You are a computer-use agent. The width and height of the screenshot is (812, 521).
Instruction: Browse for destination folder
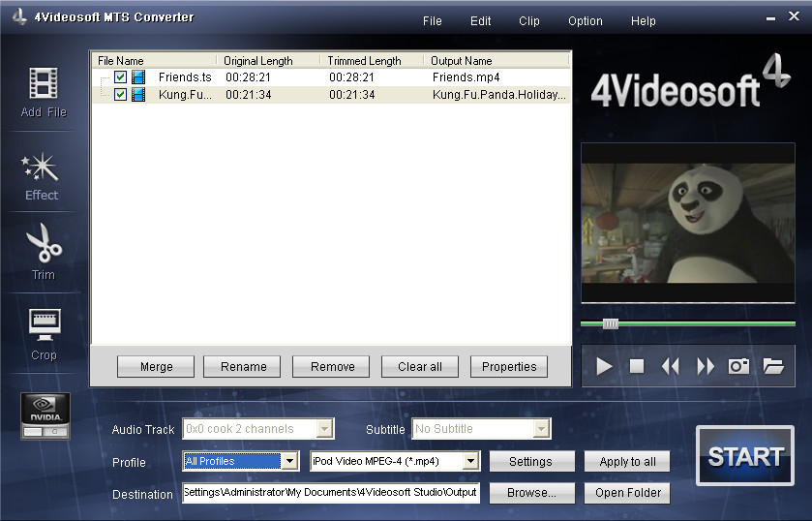pos(532,493)
